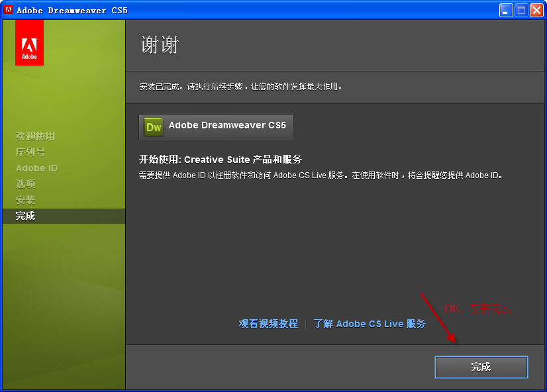Click the red Adobe logo
This screenshot has height=392, width=547.
(x=29, y=42)
